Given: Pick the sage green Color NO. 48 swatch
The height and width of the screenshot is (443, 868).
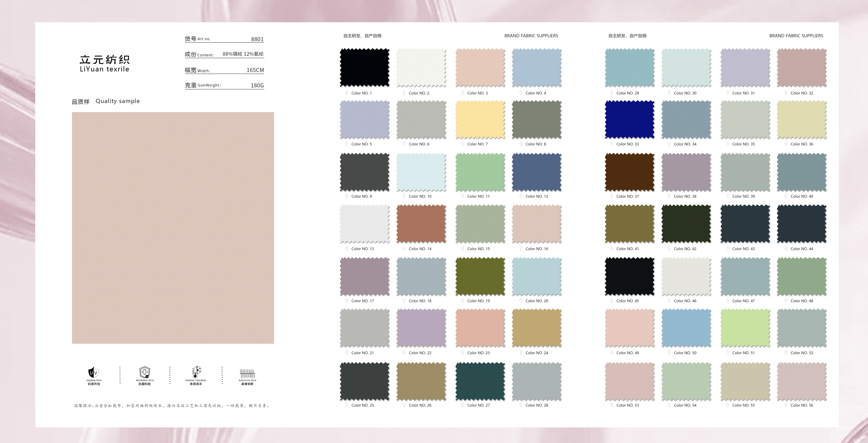Looking at the screenshot, I should click(x=802, y=277).
